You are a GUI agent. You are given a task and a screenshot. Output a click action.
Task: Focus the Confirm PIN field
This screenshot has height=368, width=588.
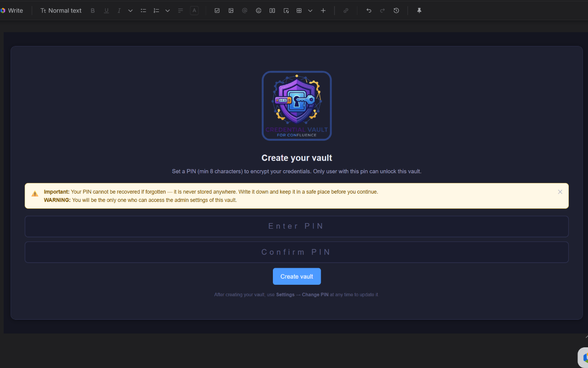point(297,252)
